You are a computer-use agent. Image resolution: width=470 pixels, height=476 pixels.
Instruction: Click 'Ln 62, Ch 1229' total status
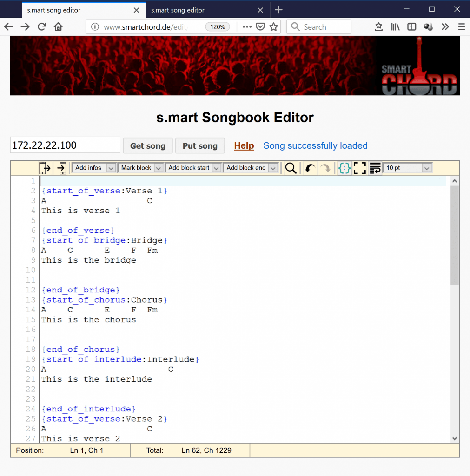(x=206, y=450)
